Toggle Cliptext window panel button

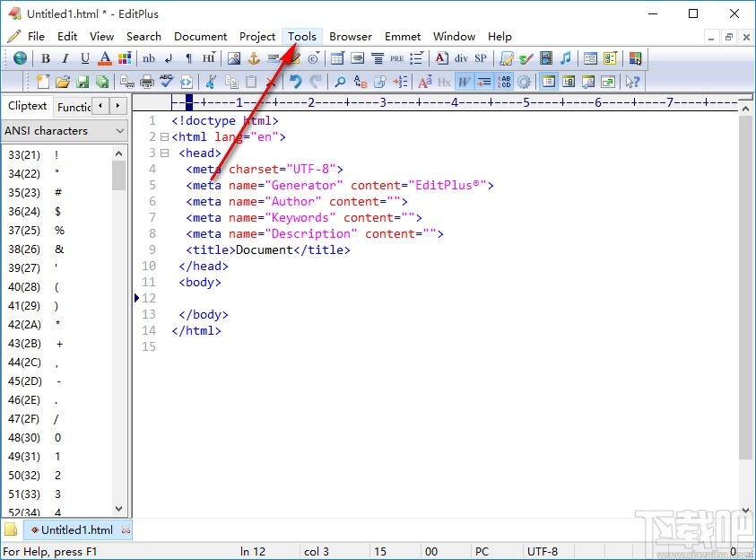point(548,82)
